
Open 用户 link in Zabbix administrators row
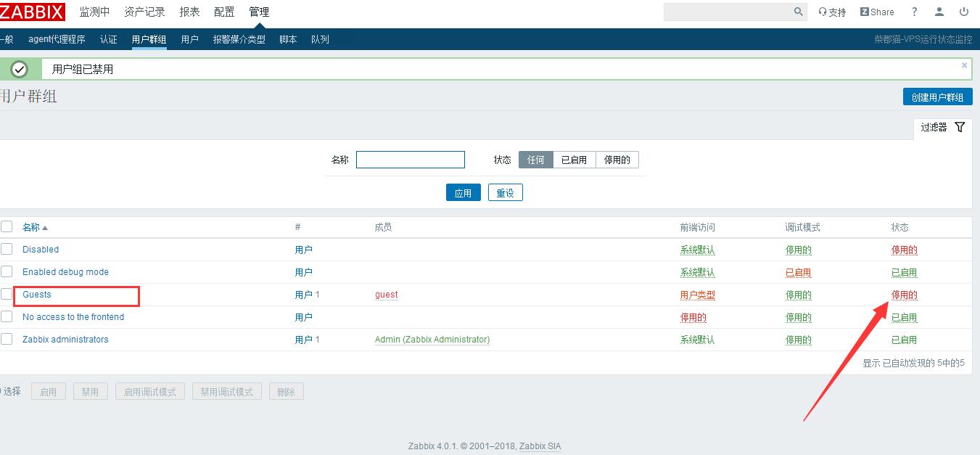coord(304,340)
